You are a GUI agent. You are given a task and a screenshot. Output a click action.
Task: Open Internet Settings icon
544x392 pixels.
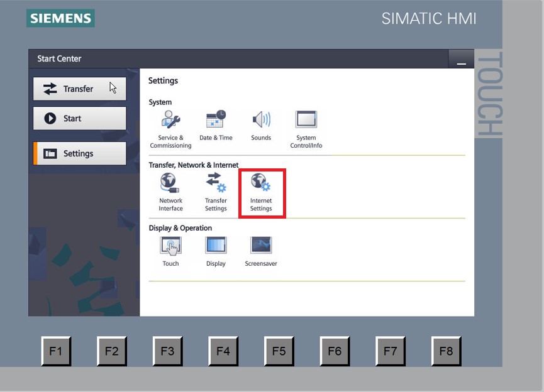pyautogui.click(x=261, y=193)
